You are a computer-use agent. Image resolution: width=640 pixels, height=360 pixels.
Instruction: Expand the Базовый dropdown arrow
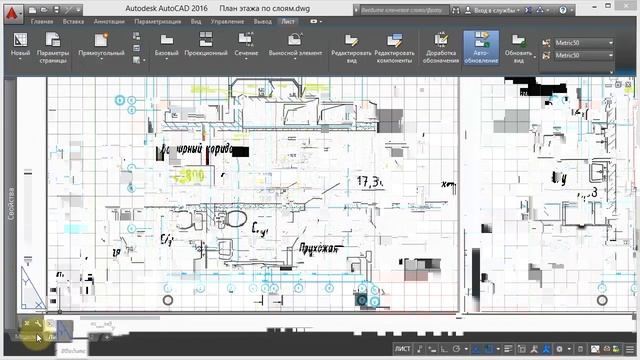coord(167,60)
